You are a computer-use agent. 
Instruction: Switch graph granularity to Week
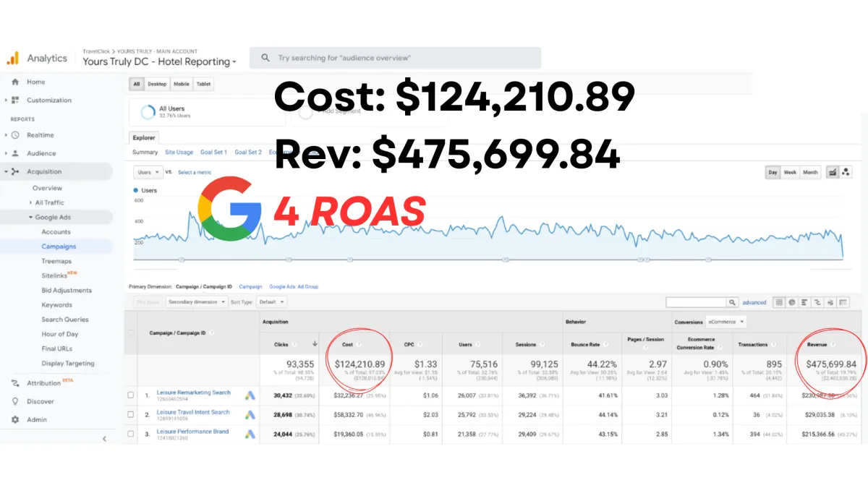790,172
